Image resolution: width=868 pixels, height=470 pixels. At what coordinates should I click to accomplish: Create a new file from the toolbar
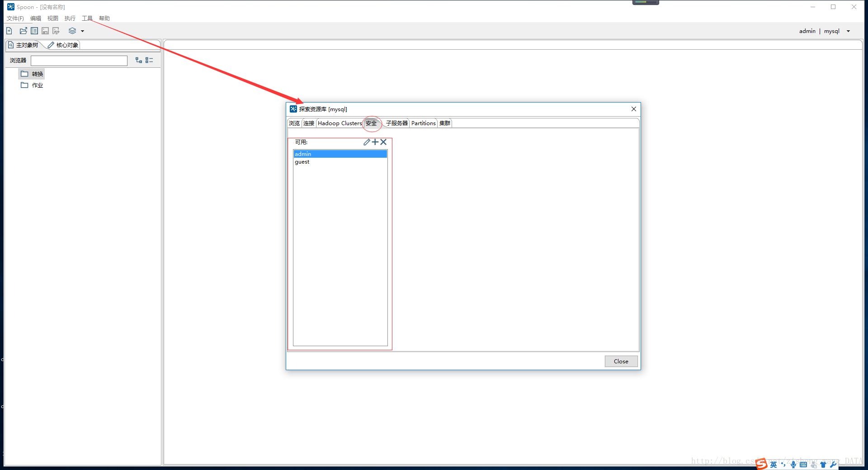9,31
